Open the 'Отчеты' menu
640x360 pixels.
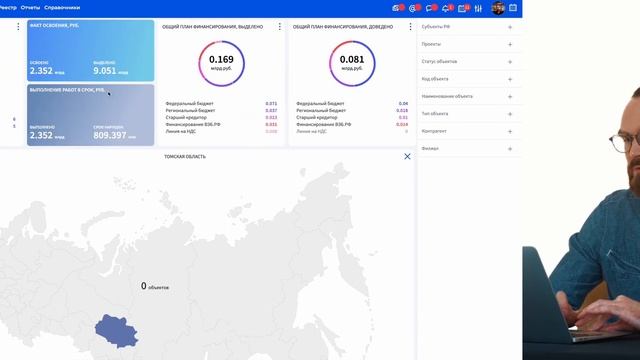(x=30, y=8)
